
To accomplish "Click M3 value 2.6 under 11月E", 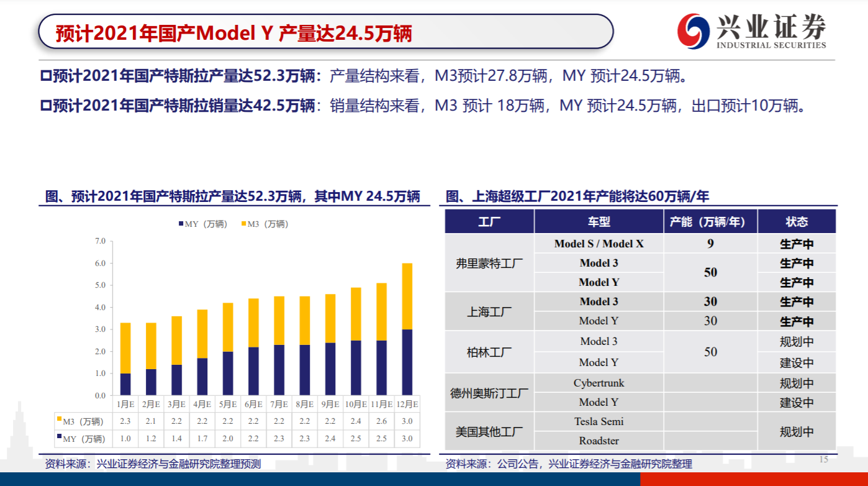I will [381, 421].
